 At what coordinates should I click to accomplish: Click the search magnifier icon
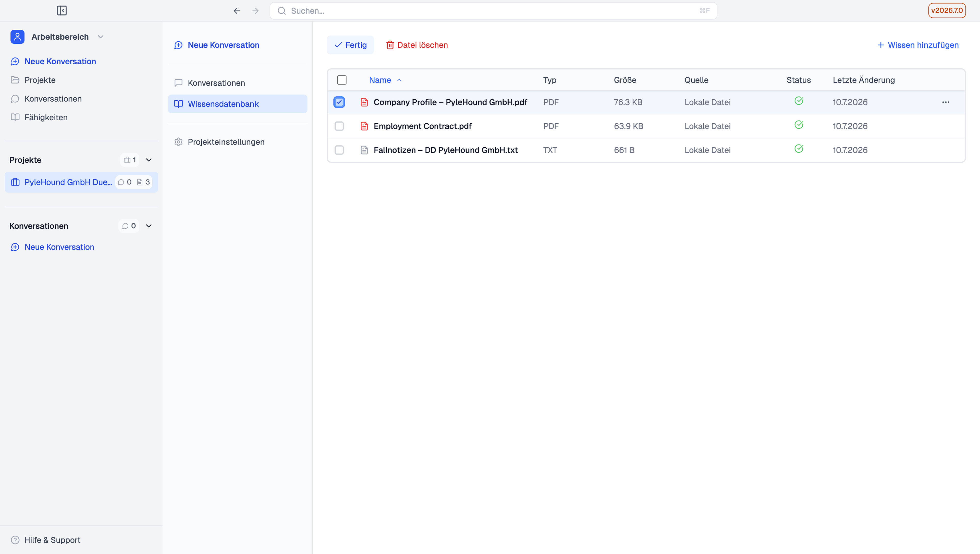point(281,11)
